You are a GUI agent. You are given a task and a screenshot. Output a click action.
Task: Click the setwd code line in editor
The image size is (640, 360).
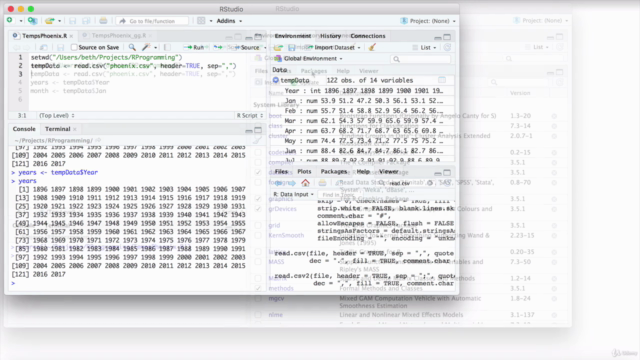tap(107, 57)
